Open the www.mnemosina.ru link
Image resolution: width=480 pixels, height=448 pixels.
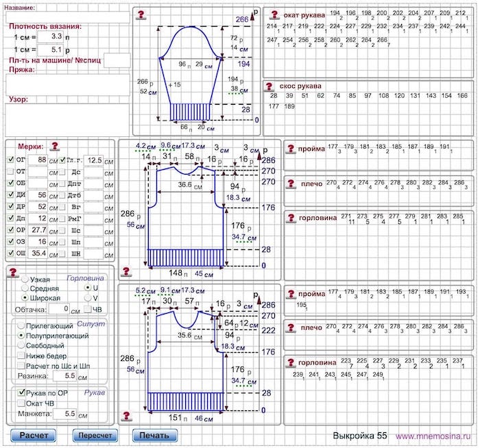[433, 436]
